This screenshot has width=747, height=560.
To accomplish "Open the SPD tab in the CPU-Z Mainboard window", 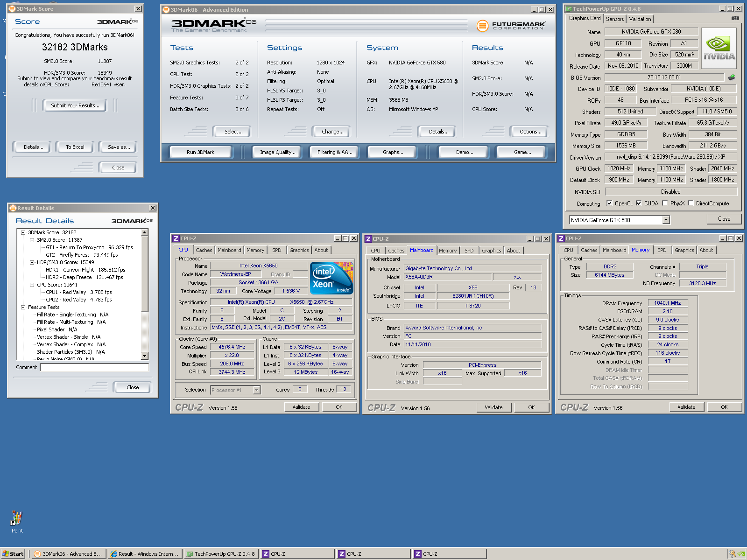I will tap(469, 251).
